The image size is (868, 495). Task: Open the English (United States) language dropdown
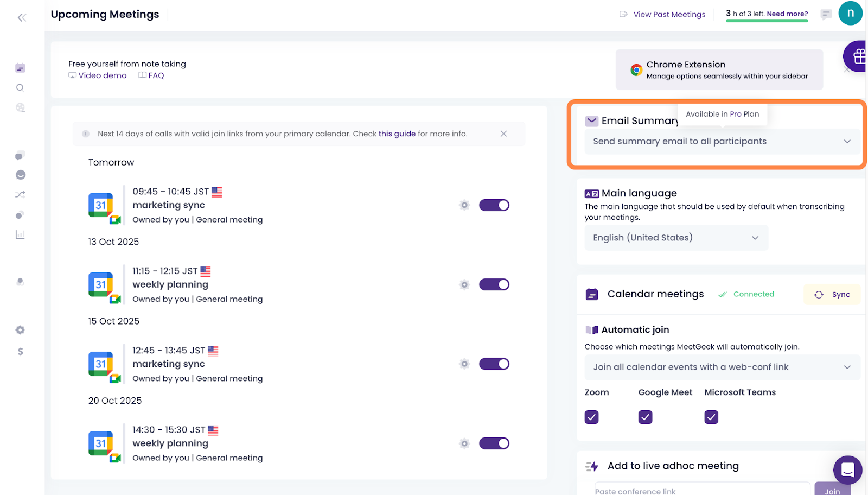coord(676,238)
